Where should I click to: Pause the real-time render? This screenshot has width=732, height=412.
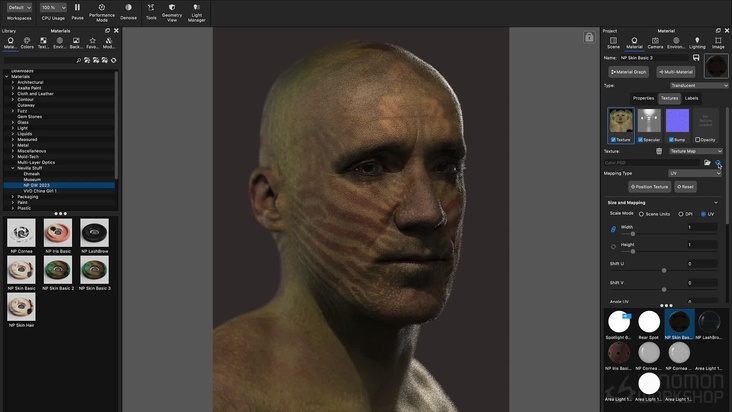pyautogui.click(x=77, y=8)
